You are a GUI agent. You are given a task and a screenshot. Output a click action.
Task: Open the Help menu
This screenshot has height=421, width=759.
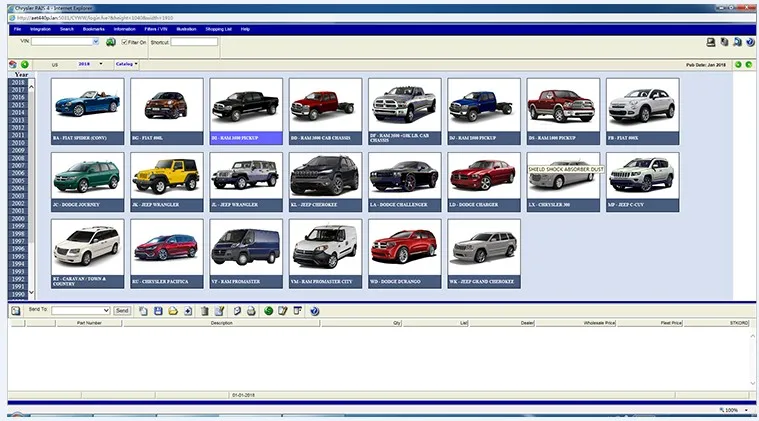[245, 29]
